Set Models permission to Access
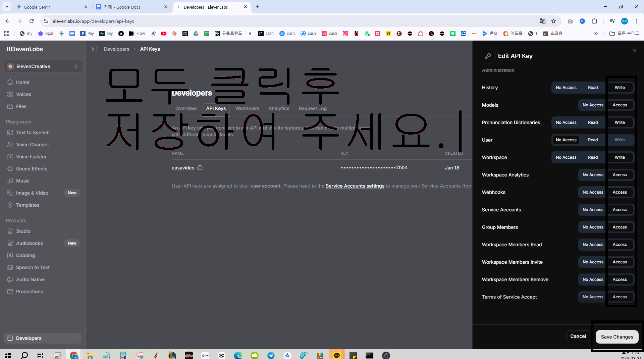This screenshot has height=359, width=644. coord(620,105)
